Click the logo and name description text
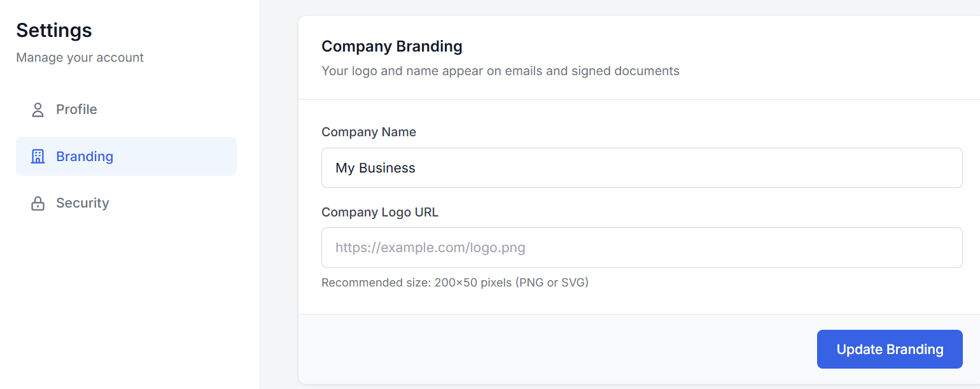This screenshot has height=389, width=980. pos(500,71)
